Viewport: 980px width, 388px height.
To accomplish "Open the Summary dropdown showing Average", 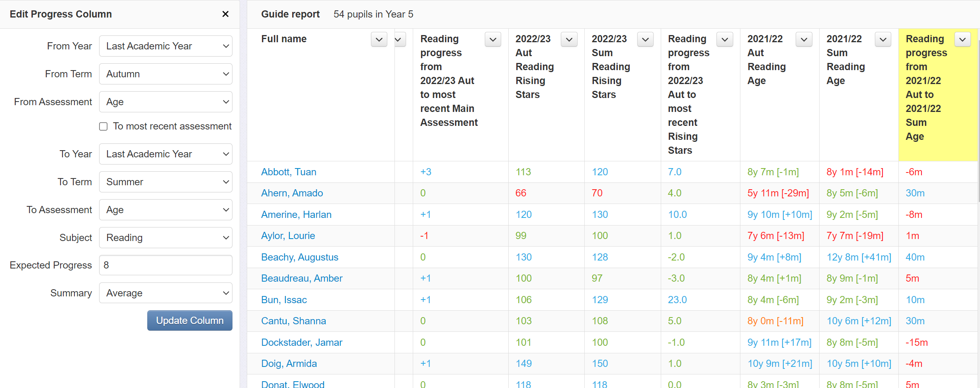I will (x=166, y=293).
